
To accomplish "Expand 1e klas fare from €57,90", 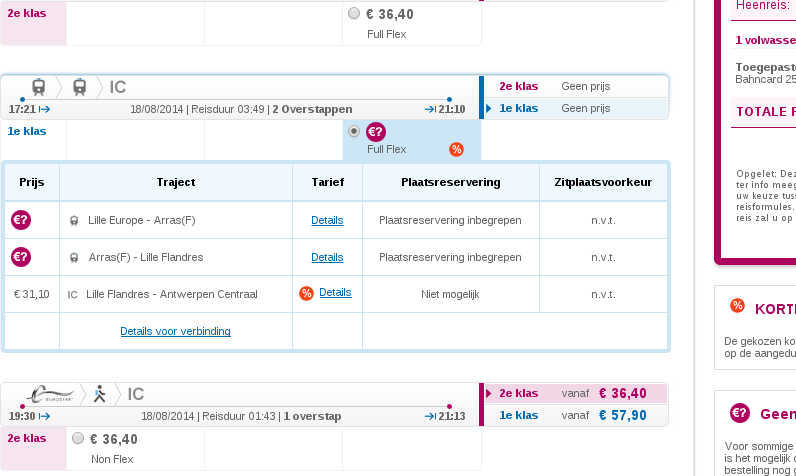I will coord(574,415).
